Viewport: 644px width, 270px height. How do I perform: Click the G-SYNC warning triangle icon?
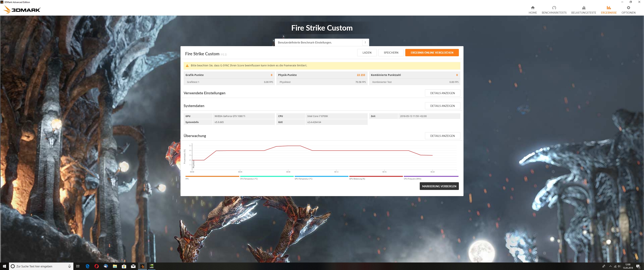point(187,66)
